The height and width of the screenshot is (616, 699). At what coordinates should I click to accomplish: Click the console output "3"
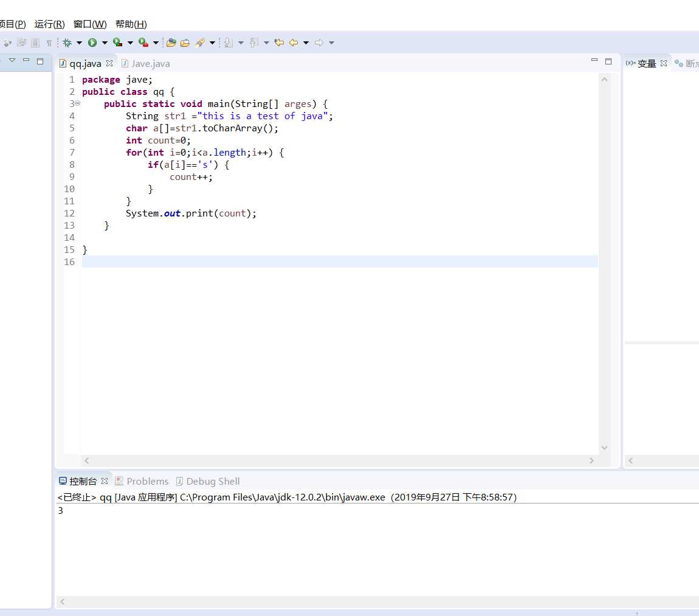click(61, 511)
